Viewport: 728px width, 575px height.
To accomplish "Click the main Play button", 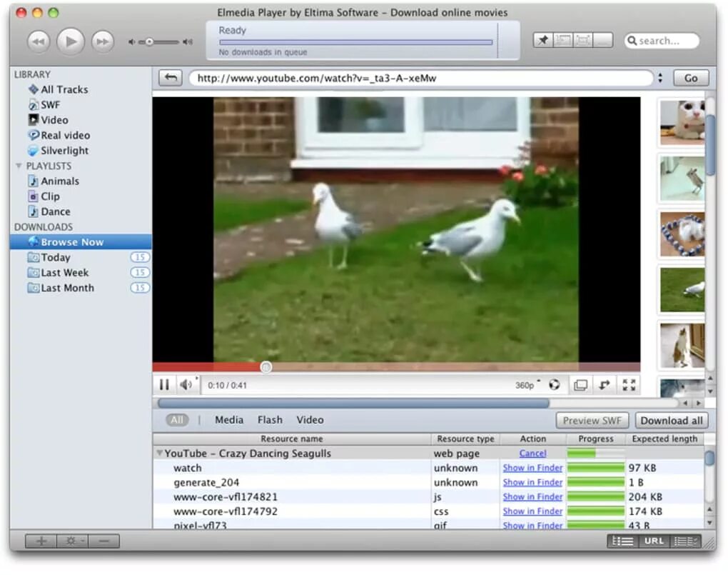I will pyautogui.click(x=70, y=42).
